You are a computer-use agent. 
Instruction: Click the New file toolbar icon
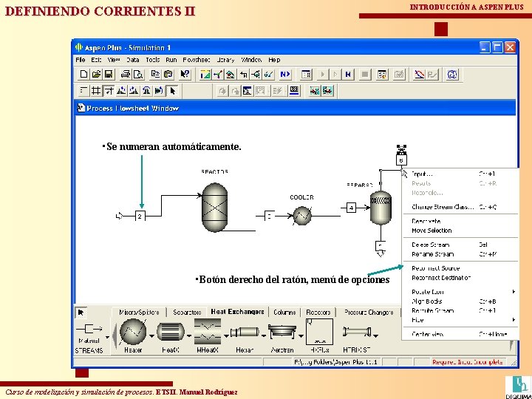tap(83, 74)
